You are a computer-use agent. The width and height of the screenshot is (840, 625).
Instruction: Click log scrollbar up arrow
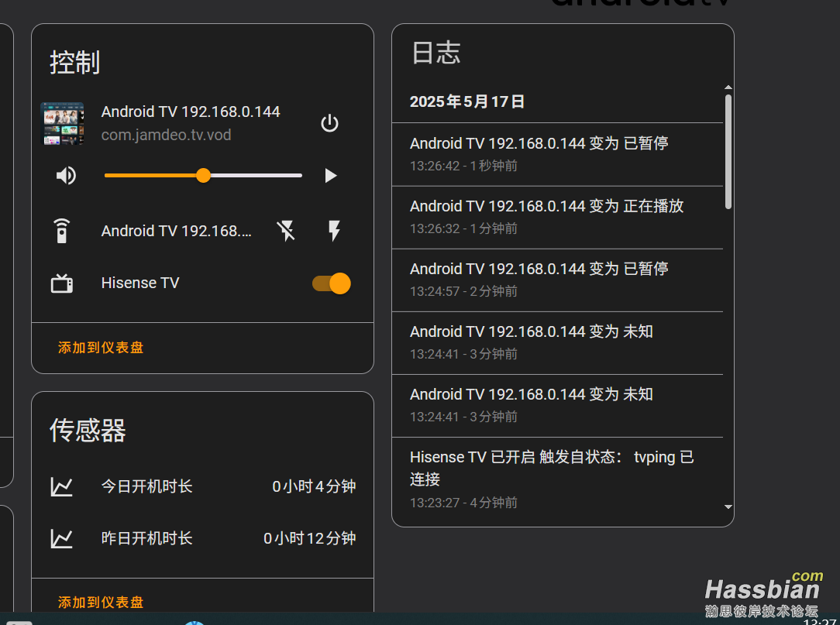point(728,88)
